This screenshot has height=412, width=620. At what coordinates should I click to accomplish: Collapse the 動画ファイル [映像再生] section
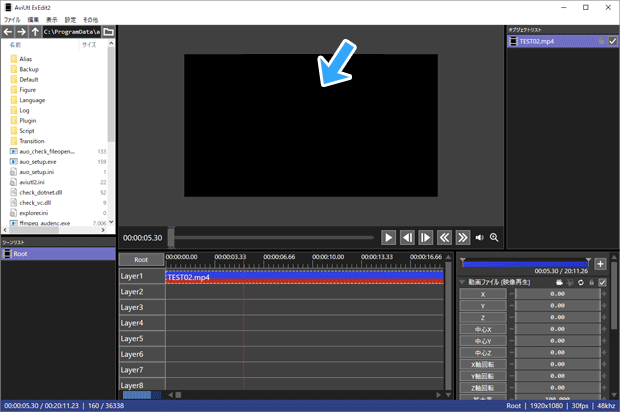462,283
